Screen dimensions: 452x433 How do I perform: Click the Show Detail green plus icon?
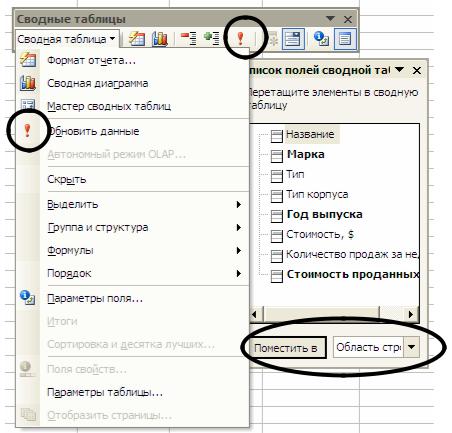point(212,39)
